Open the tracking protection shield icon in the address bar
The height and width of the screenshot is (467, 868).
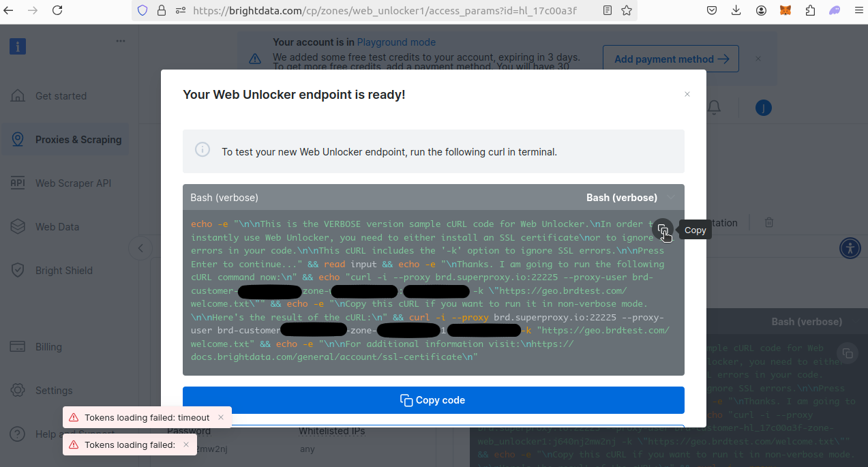143,10
